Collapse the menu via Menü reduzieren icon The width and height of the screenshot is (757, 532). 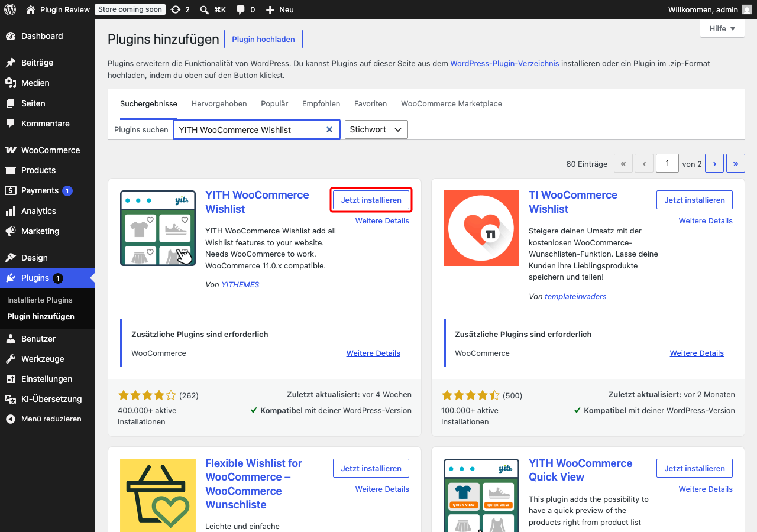(11, 419)
